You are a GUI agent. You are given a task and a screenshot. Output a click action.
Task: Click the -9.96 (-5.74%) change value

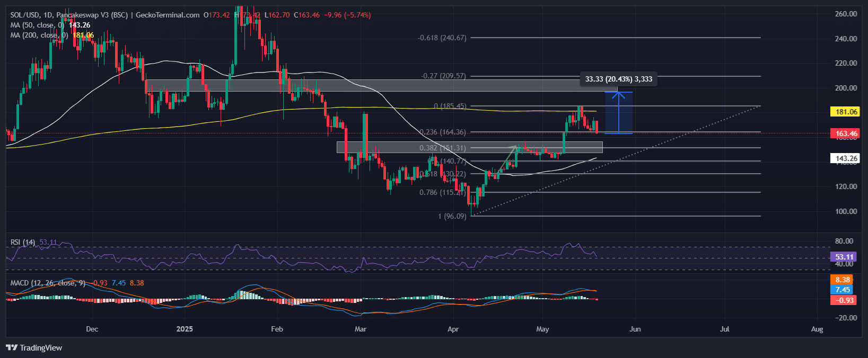(347, 15)
